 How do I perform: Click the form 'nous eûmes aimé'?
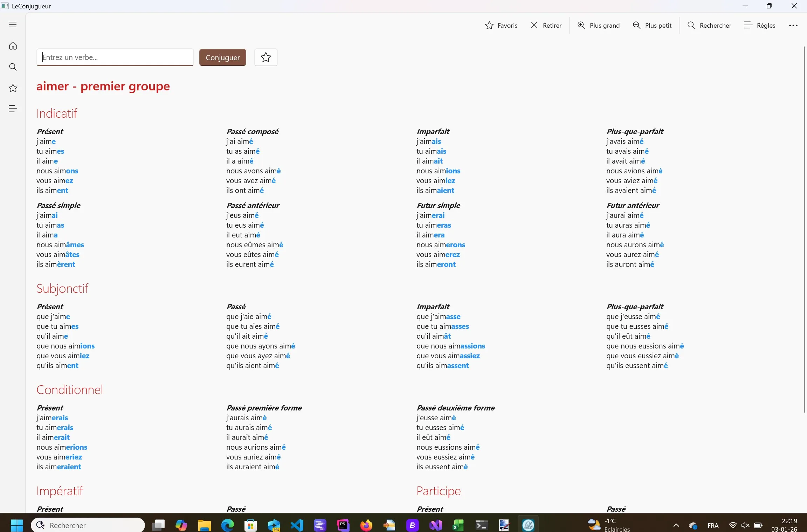(255, 245)
